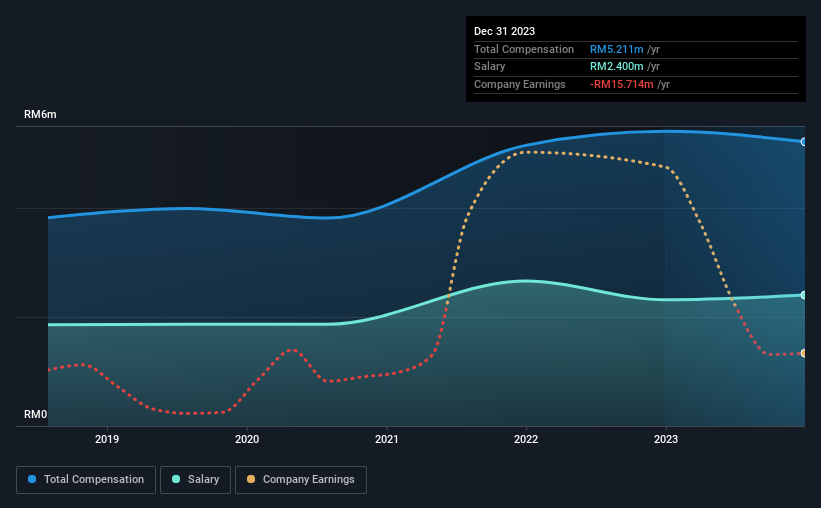Image resolution: width=821 pixels, height=508 pixels.
Task: Toggle the Total Compensation legend button
Action: [86, 480]
